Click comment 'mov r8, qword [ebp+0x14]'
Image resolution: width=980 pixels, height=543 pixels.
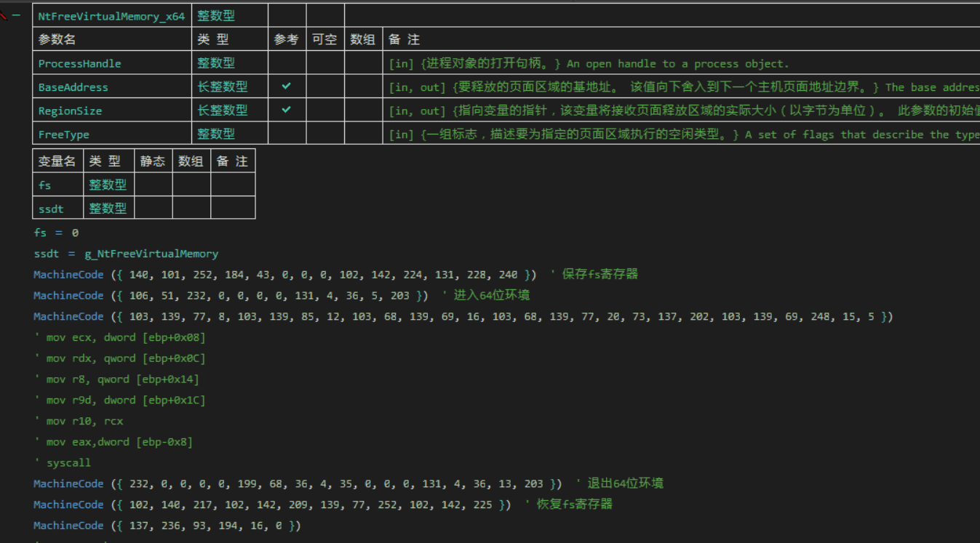tap(116, 379)
